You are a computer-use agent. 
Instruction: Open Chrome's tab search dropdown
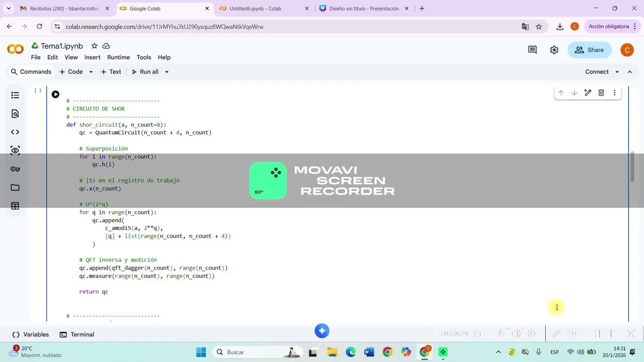point(9,9)
